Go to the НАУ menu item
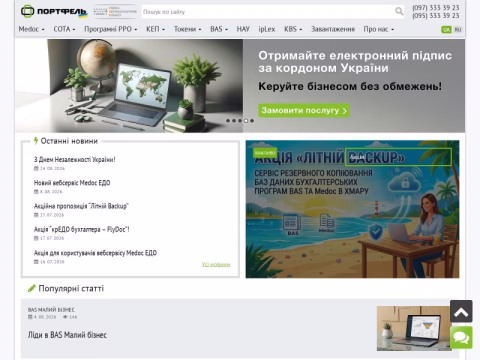480x360 pixels. tap(243, 29)
